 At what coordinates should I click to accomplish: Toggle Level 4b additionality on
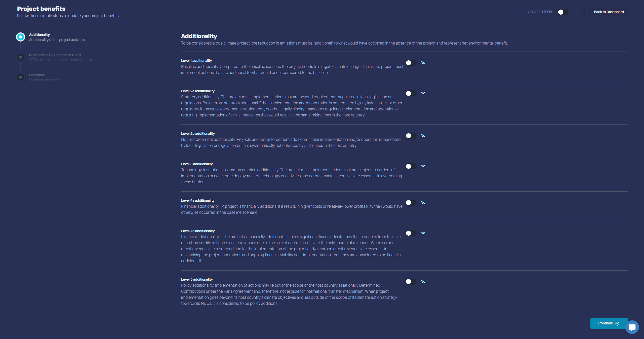coord(411,233)
